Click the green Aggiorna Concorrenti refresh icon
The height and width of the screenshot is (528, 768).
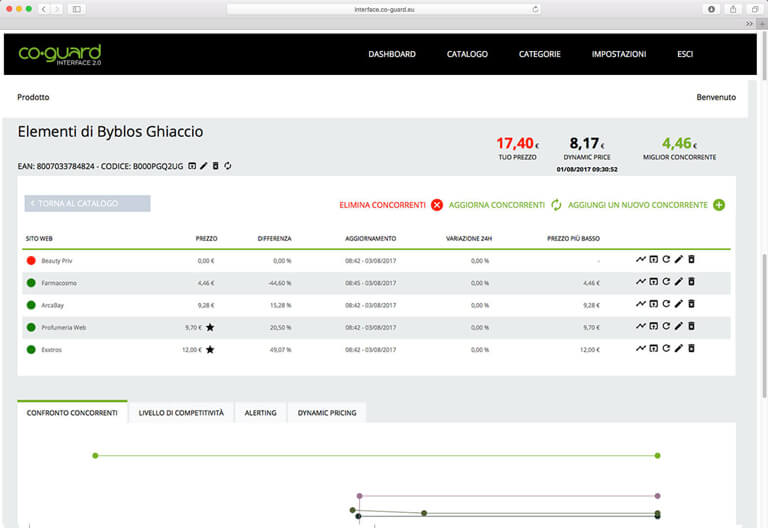(556, 205)
